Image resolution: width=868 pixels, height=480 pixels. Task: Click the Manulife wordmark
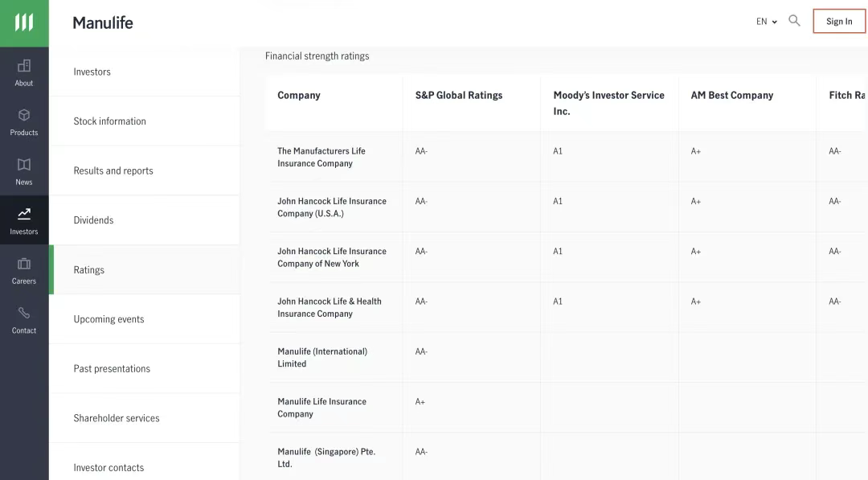click(x=103, y=23)
